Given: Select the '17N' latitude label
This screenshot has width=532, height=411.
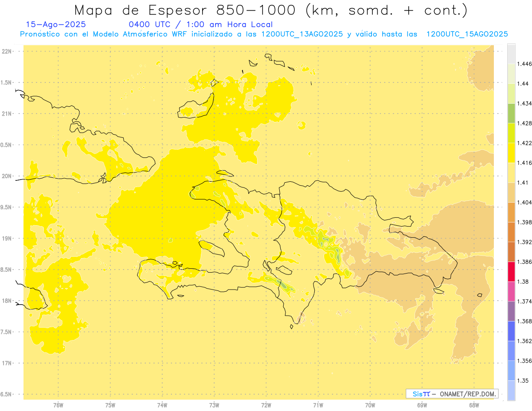Looking at the screenshot, I should coord(8,363).
